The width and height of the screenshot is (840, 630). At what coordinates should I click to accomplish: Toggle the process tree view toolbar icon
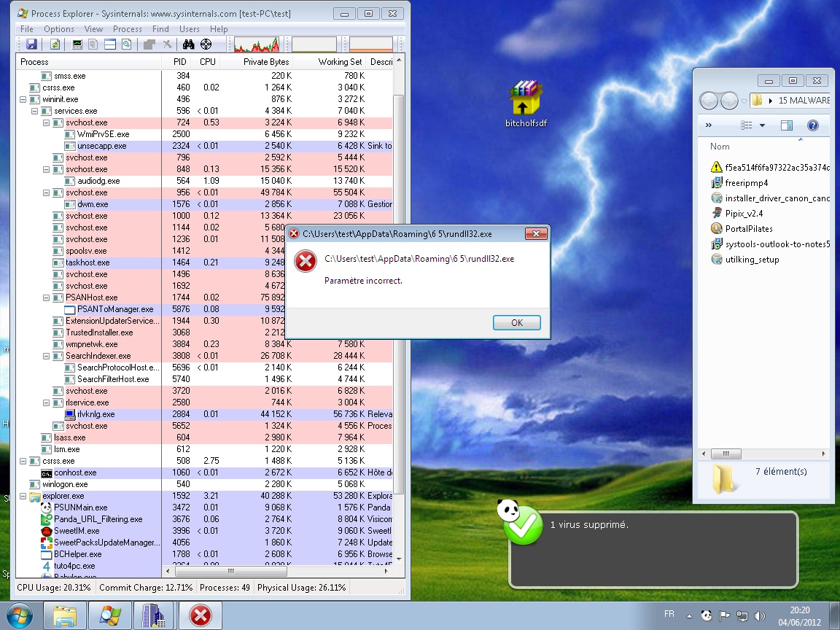[93, 44]
